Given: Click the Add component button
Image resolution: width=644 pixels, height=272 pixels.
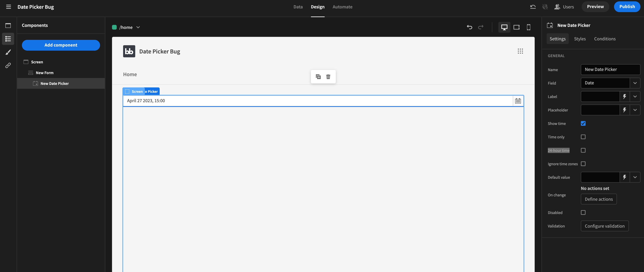Looking at the screenshot, I should 61,45.
